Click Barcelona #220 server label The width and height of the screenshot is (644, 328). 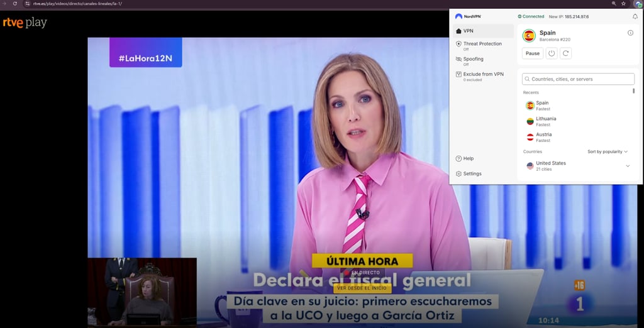pos(555,40)
